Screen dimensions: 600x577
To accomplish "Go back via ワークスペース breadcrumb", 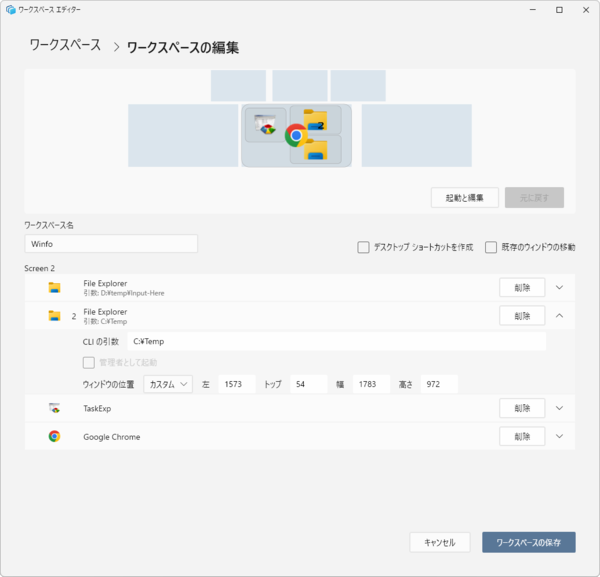I will [x=65, y=45].
